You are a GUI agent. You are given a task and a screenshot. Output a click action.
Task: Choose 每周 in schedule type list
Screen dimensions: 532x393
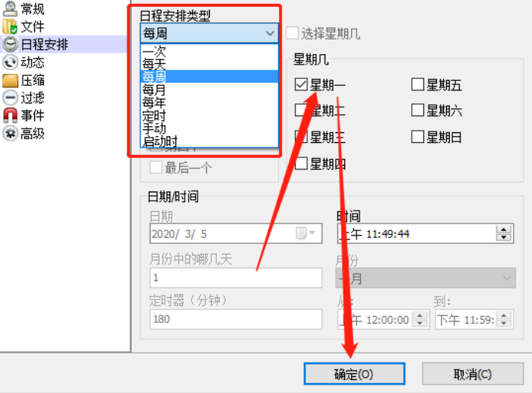point(209,77)
